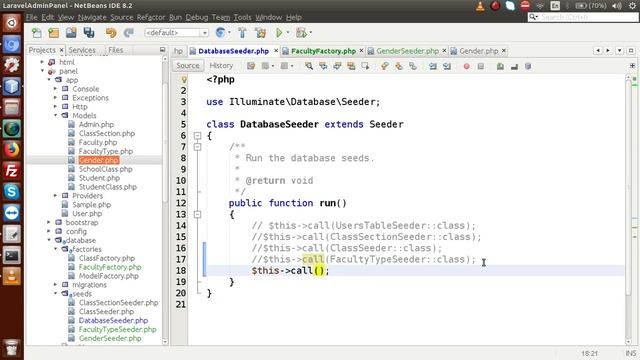Click scroll tabs left arrow button
This screenshot has height=360, width=640.
598,50
